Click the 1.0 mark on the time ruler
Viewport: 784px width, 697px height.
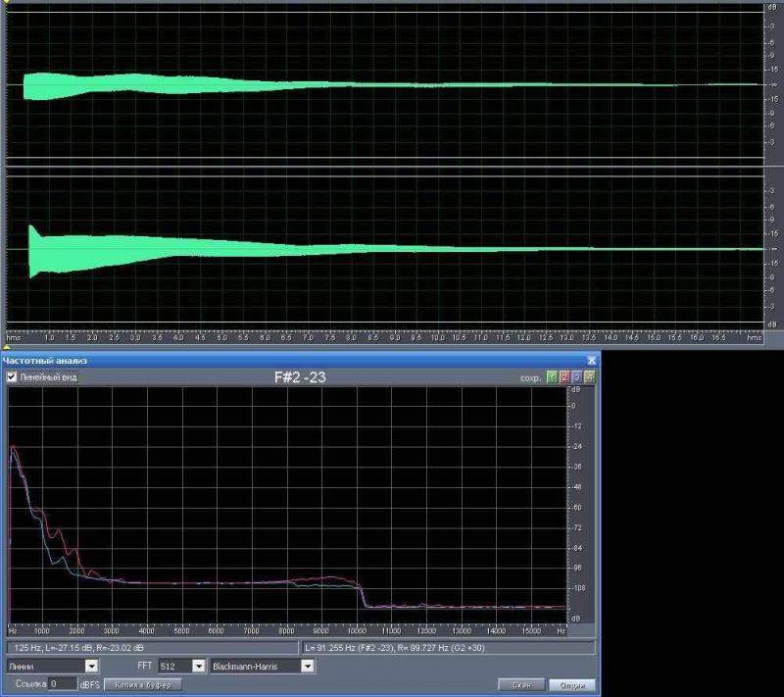pos(49,337)
